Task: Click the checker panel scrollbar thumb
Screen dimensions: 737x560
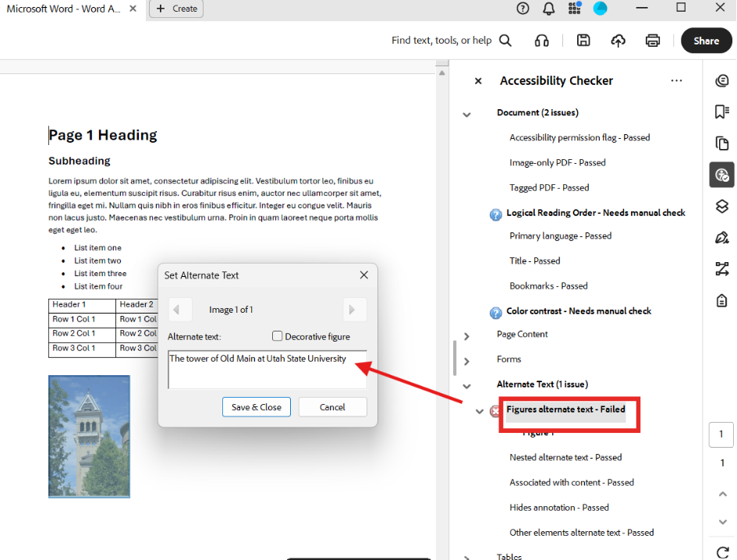Action: coord(455,358)
